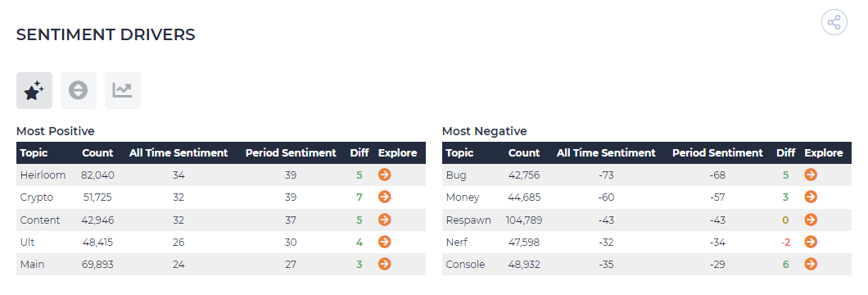Click the count value 42,946
The width and height of the screenshot is (868, 295).
pos(97,220)
